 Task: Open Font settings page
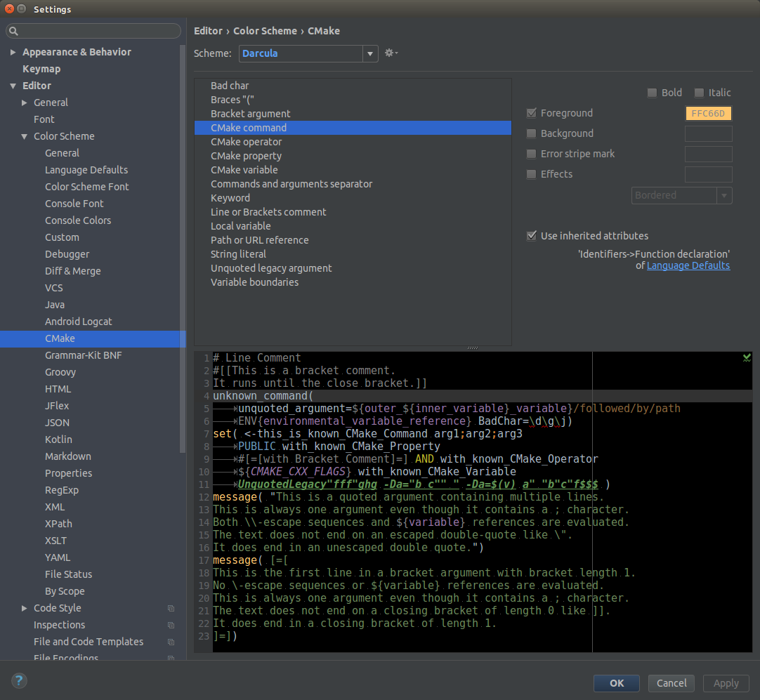[x=44, y=119]
